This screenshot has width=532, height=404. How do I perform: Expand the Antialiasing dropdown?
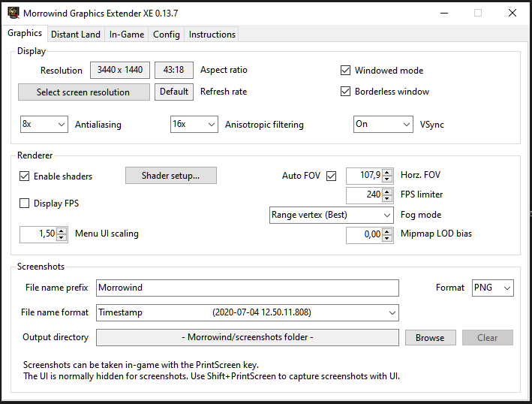click(44, 124)
